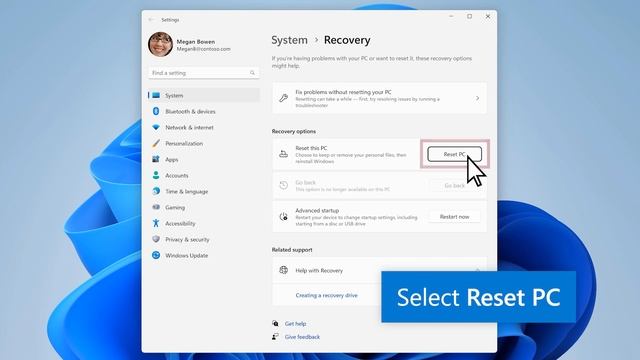This screenshot has height=360, width=640.
Task: Maximize the Settings window
Action: tap(469, 16)
